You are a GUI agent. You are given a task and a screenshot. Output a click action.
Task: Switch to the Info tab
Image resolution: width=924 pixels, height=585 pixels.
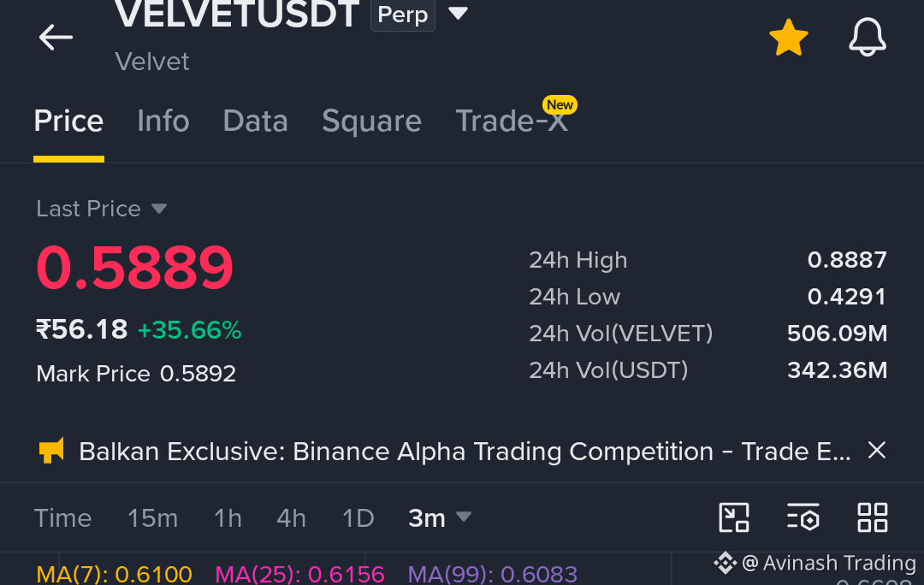163,121
